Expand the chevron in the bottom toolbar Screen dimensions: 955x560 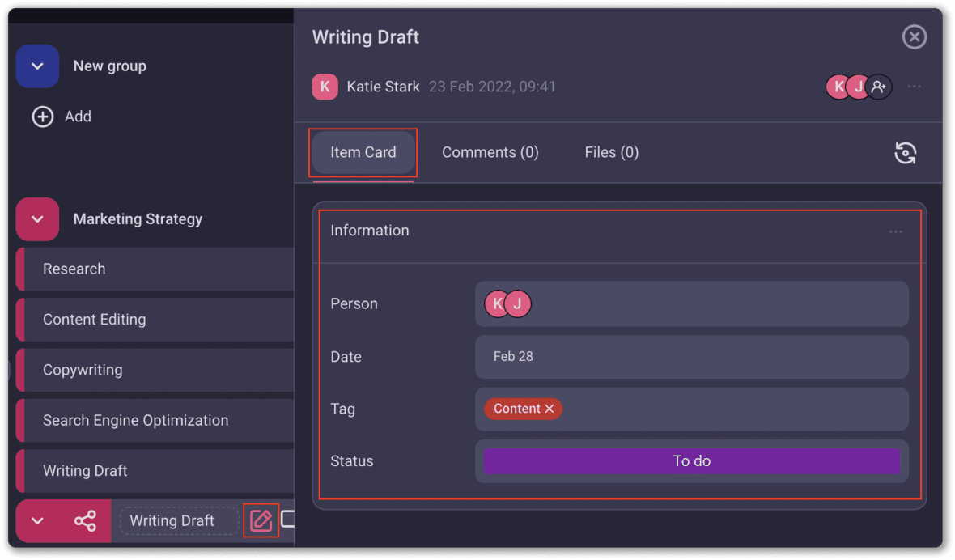(x=36, y=521)
